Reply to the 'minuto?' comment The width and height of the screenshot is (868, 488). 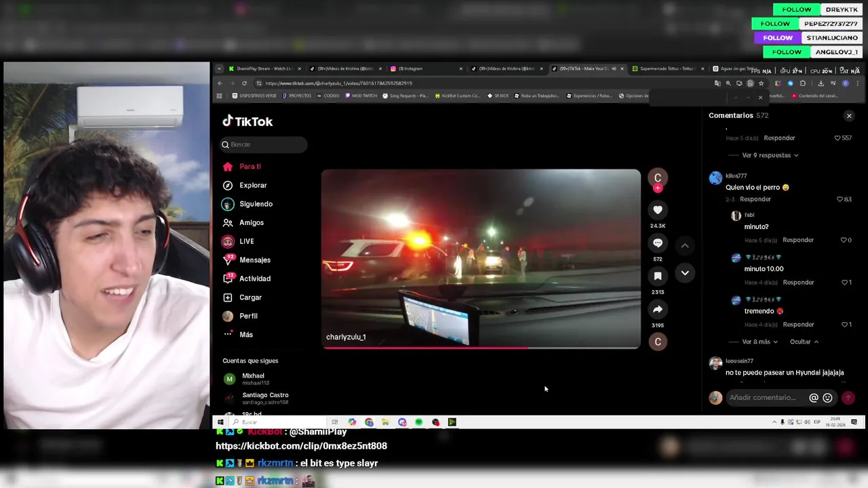point(798,240)
